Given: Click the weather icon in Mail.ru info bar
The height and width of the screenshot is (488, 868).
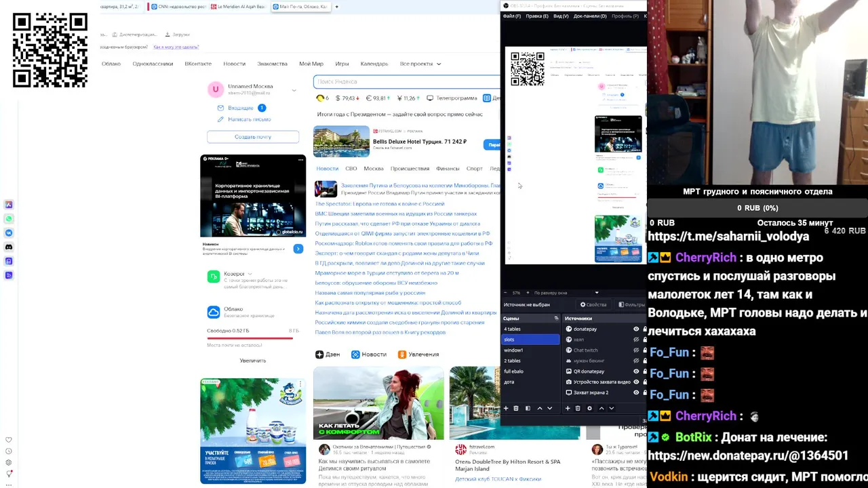Looking at the screenshot, I should click(x=320, y=98).
